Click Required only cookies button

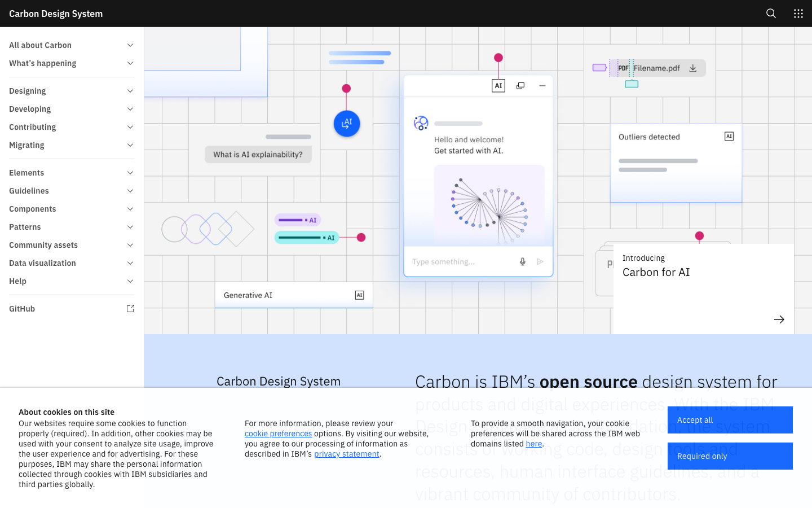(730, 456)
